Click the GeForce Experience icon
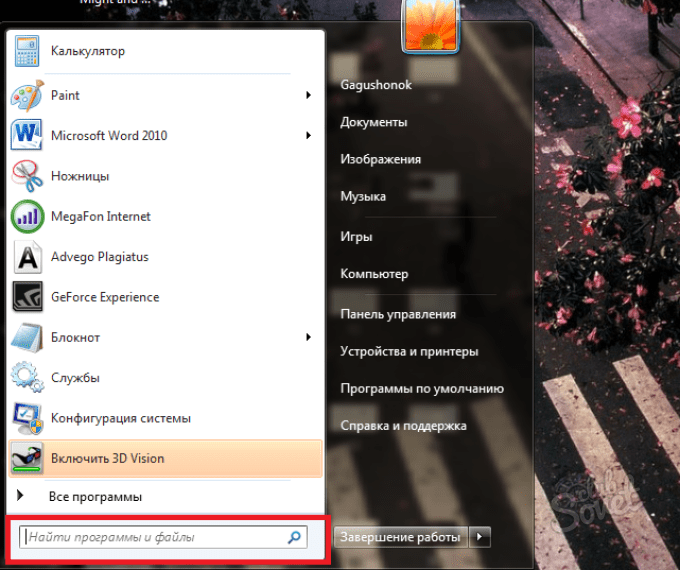Viewport: 680px width, 570px height. 27,297
